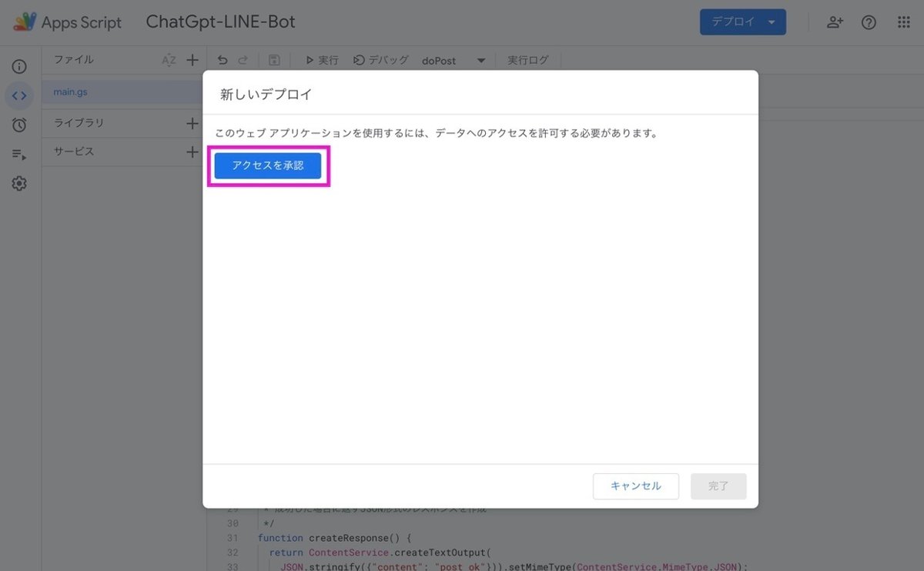Open the doPost function selector dropdown
The image size is (924, 571).
click(x=454, y=61)
